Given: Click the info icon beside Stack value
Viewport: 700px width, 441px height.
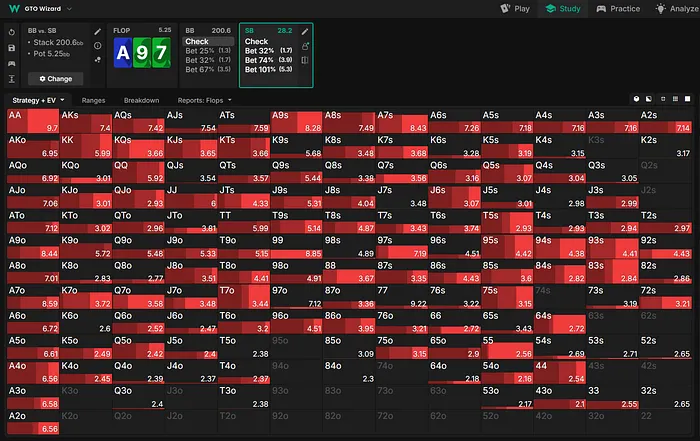Looking at the screenshot, I should pos(97,46).
